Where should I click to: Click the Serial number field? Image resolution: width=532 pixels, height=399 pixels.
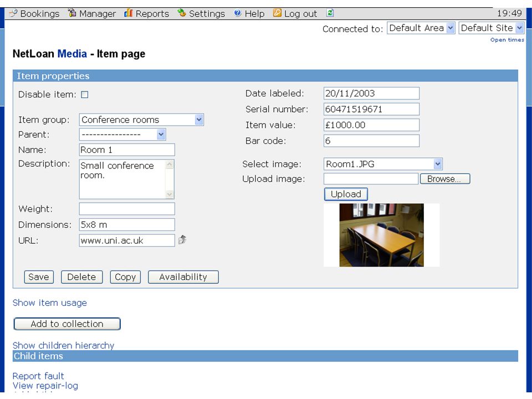pos(371,109)
